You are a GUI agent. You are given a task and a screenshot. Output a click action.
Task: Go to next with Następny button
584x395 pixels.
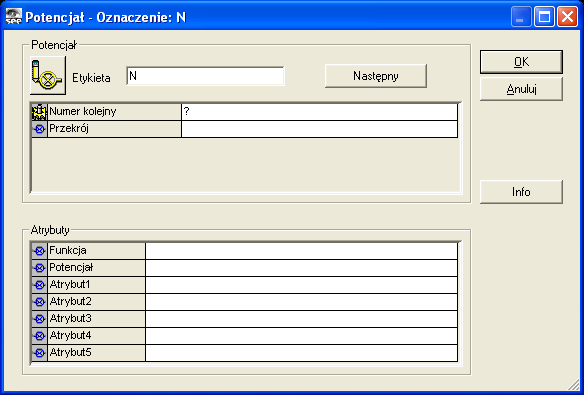tap(376, 76)
